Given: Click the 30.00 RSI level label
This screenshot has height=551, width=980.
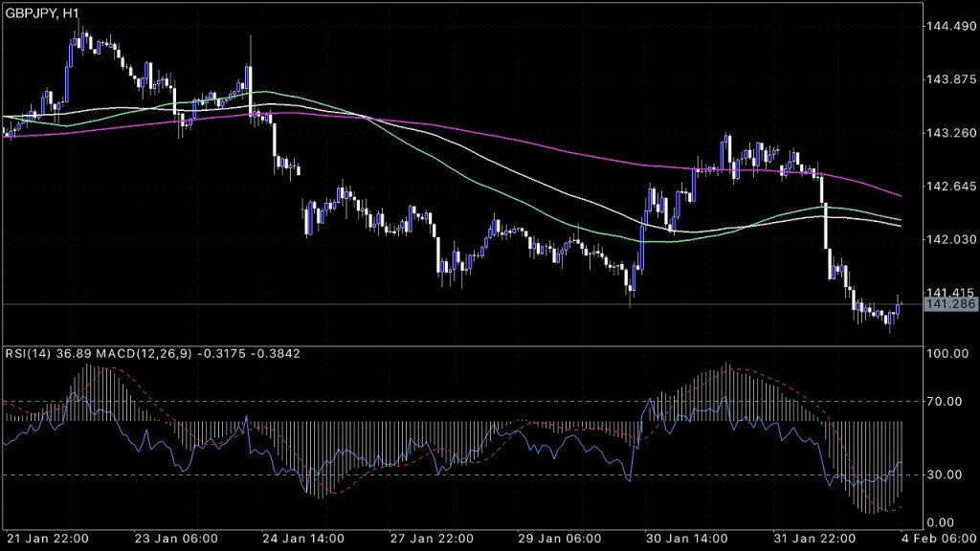Looking at the screenshot, I should [946, 474].
